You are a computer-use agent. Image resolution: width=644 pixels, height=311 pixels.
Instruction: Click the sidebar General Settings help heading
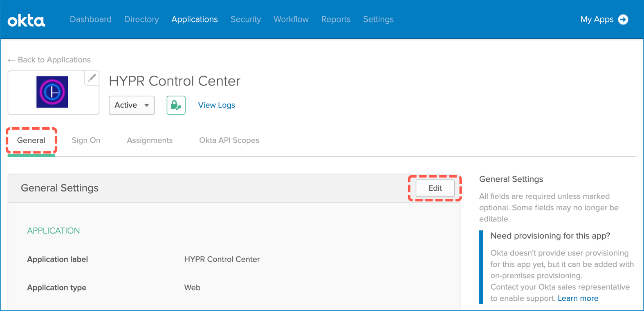(x=511, y=179)
